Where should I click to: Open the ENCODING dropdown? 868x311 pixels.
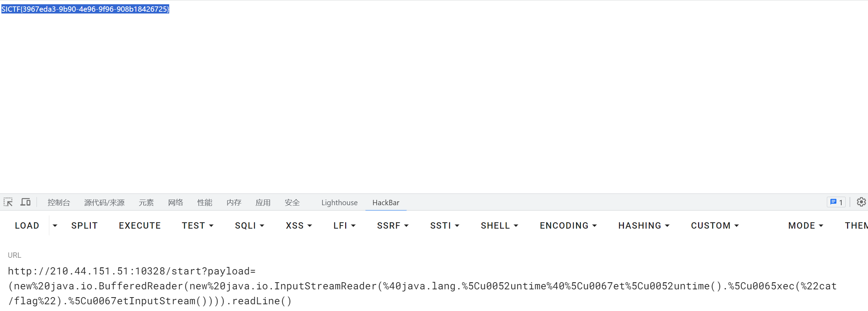pyautogui.click(x=568, y=226)
